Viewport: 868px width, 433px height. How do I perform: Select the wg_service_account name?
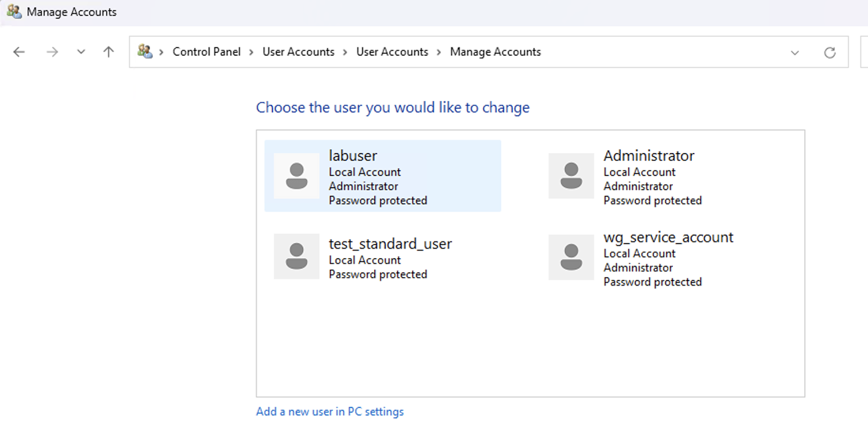tap(668, 238)
